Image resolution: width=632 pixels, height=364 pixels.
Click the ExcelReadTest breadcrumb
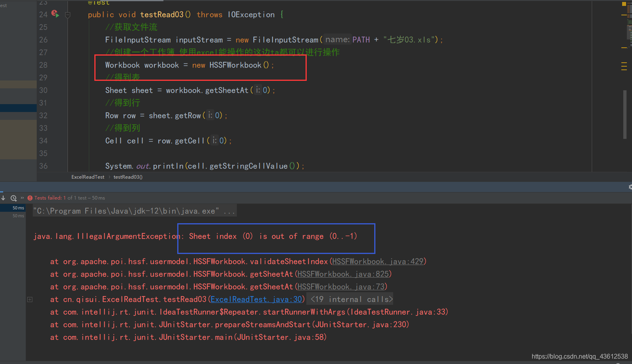click(88, 177)
